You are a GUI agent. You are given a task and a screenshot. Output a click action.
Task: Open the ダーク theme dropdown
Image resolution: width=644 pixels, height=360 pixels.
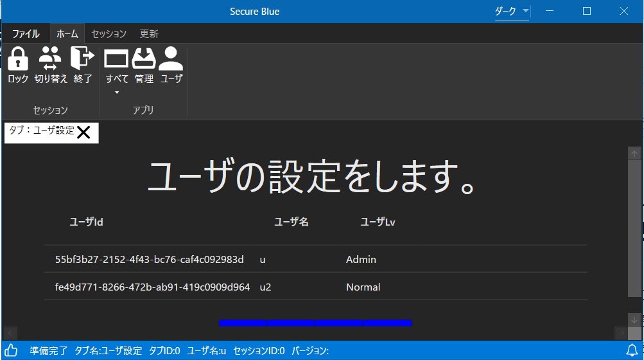tap(512, 11)
